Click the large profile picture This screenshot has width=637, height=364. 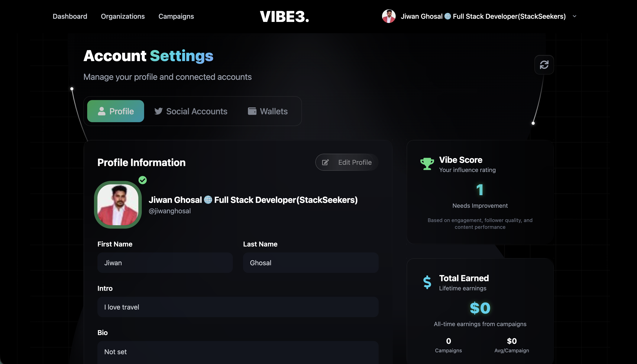point(118,205)
